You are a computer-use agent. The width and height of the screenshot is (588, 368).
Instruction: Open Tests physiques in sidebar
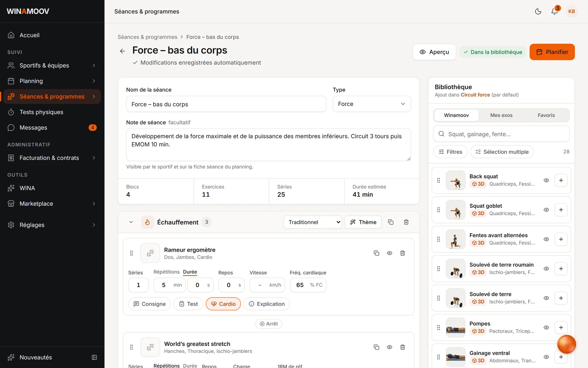tap(52, 112)
